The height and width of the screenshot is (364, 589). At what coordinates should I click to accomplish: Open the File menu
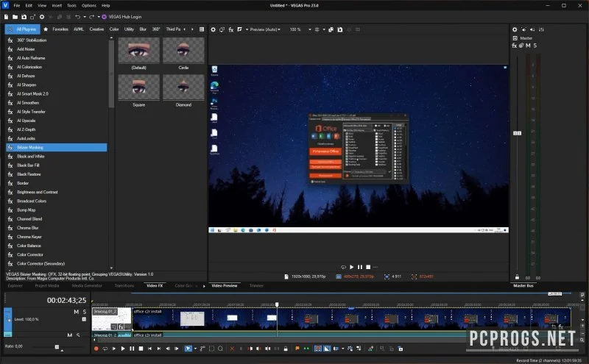coord(17,6)
